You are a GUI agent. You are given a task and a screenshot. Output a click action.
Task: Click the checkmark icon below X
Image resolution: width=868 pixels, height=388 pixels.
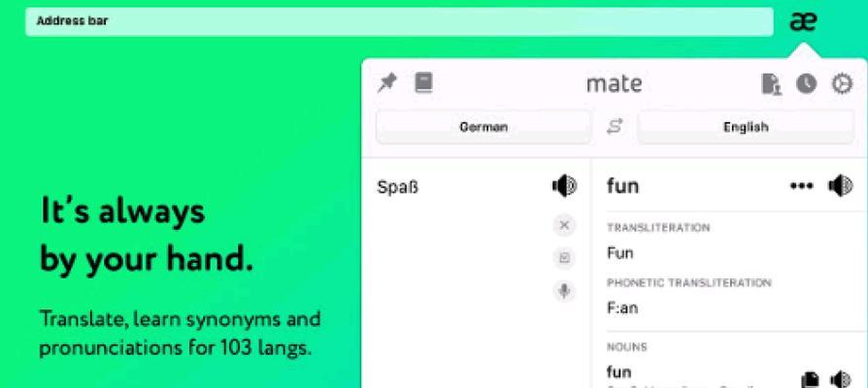point(564,258)
